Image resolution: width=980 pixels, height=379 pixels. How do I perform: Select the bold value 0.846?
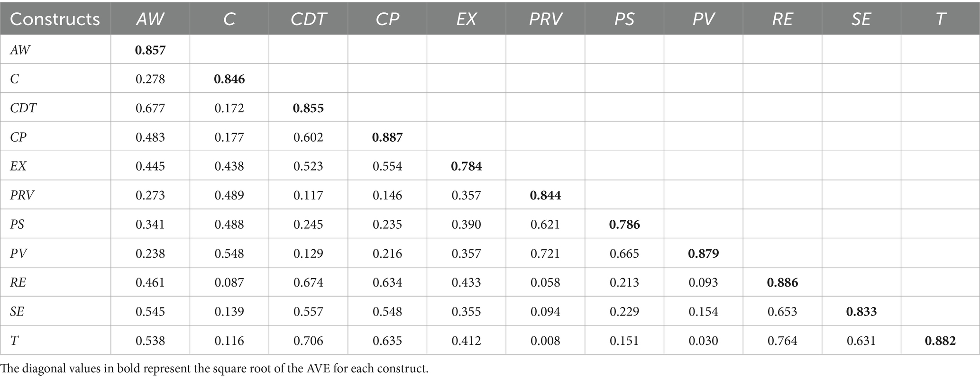tap(229, 79)
